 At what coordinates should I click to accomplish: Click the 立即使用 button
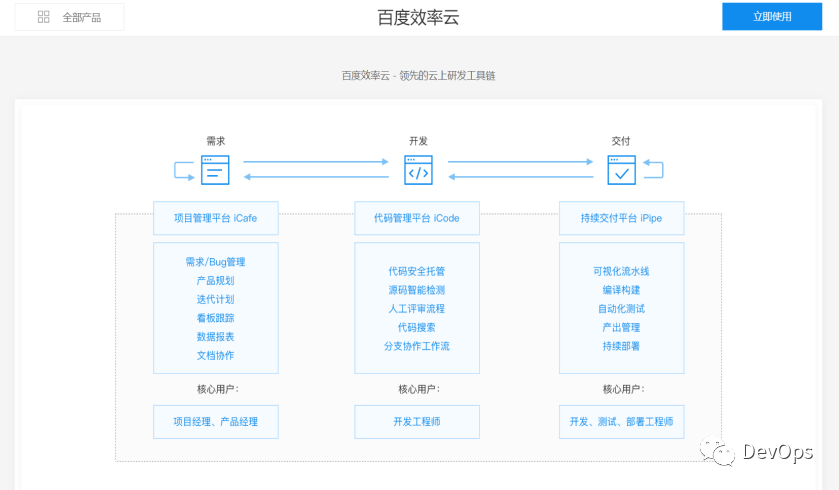pyautogui.click(x=772, y=17)
